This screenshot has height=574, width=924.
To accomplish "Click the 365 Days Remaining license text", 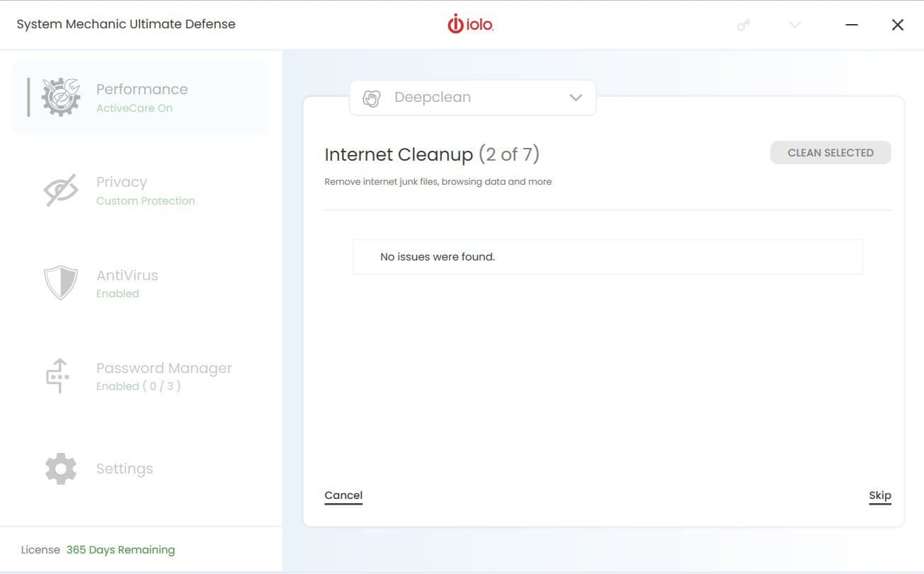I will point(120,550).
